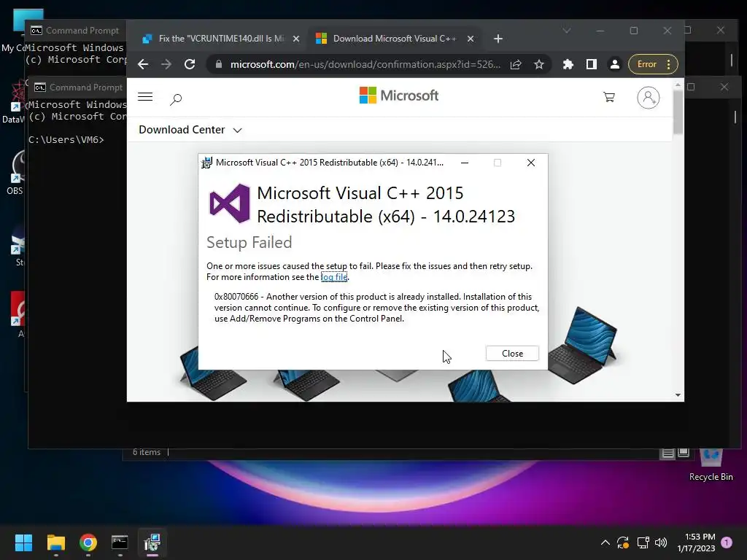Click the sync update tray icon

click(x=623, y=542)
